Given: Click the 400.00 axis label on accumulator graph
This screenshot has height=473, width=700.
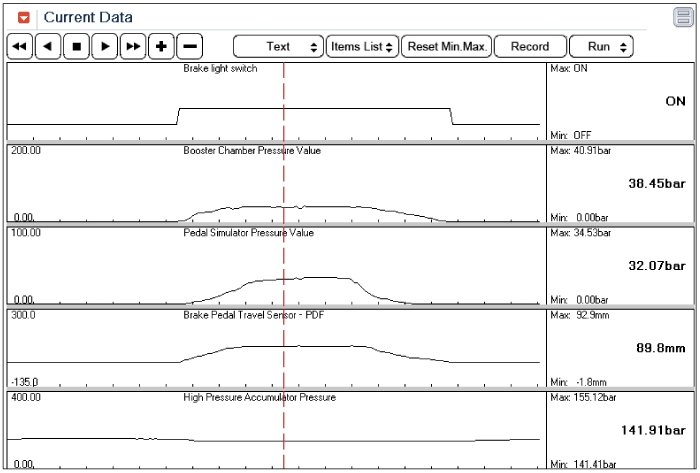Looking at the screenshot, I should 25,397.
